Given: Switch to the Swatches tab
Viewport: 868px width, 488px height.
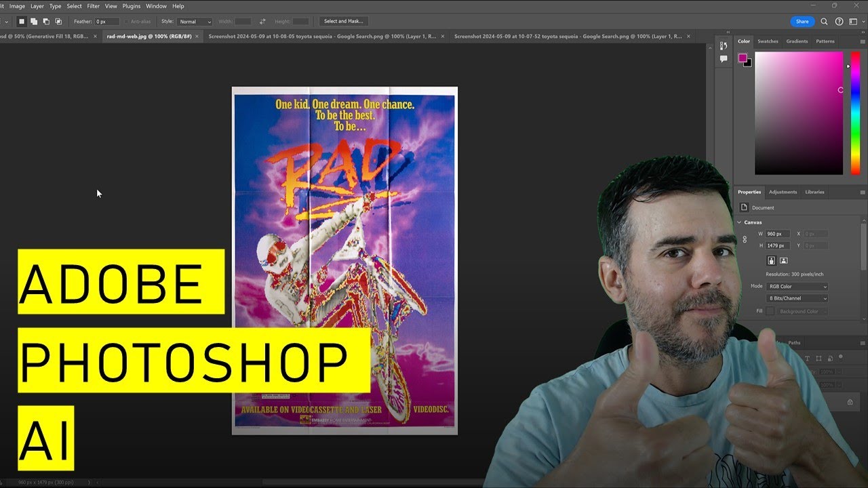Looking at the screenshot, I should pyautogui.click(x=768, y=41).
